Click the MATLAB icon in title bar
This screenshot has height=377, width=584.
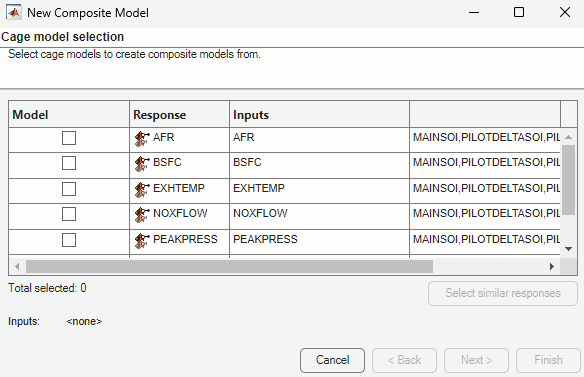point(13,13)
